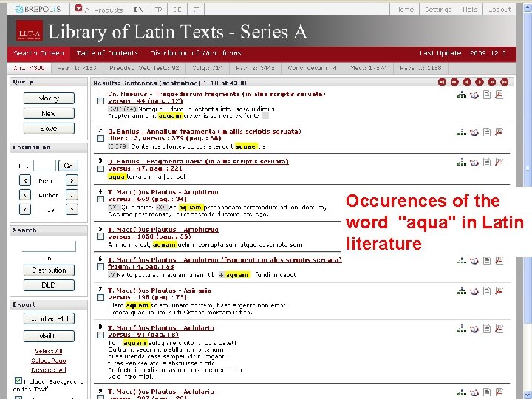532x399 pixels.
Task: Open Distribution of Word-forms tab
Action: (196, 53)
